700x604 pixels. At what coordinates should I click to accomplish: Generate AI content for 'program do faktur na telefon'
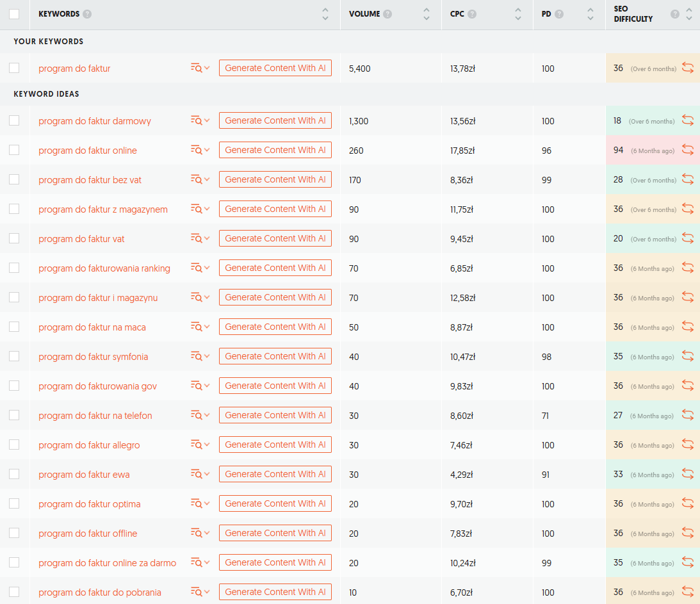[x=275, y=415]
